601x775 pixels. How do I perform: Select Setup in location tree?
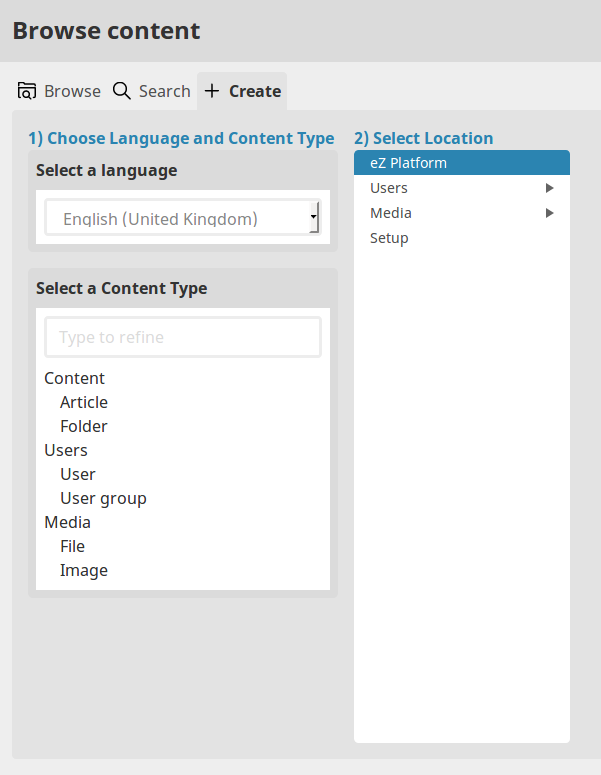pos(389,238)
